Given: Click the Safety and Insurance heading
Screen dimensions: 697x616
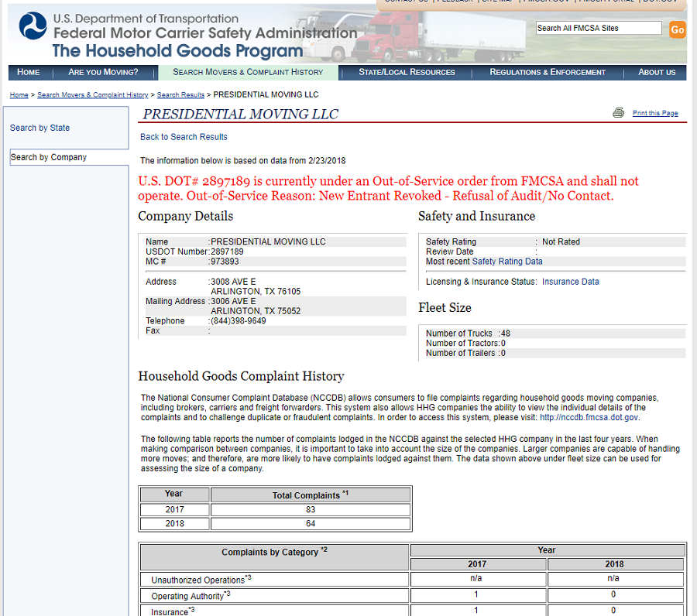Looking at the screenshot, I should [476, 216].
